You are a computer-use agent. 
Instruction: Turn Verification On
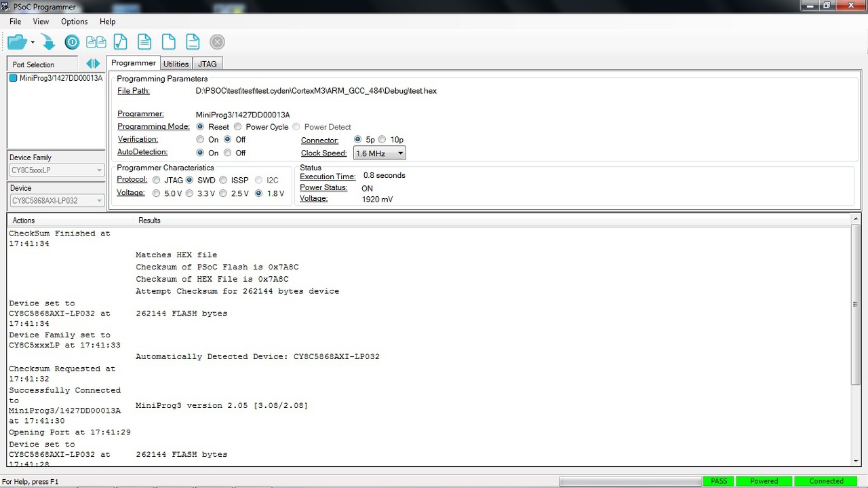coord(200,140)
